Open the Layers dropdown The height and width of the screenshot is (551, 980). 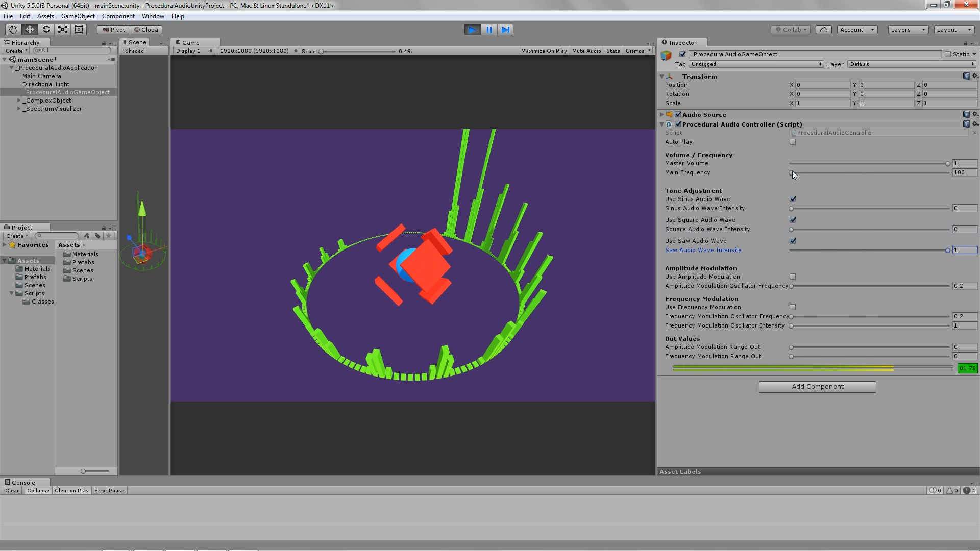tap(908, 30)
